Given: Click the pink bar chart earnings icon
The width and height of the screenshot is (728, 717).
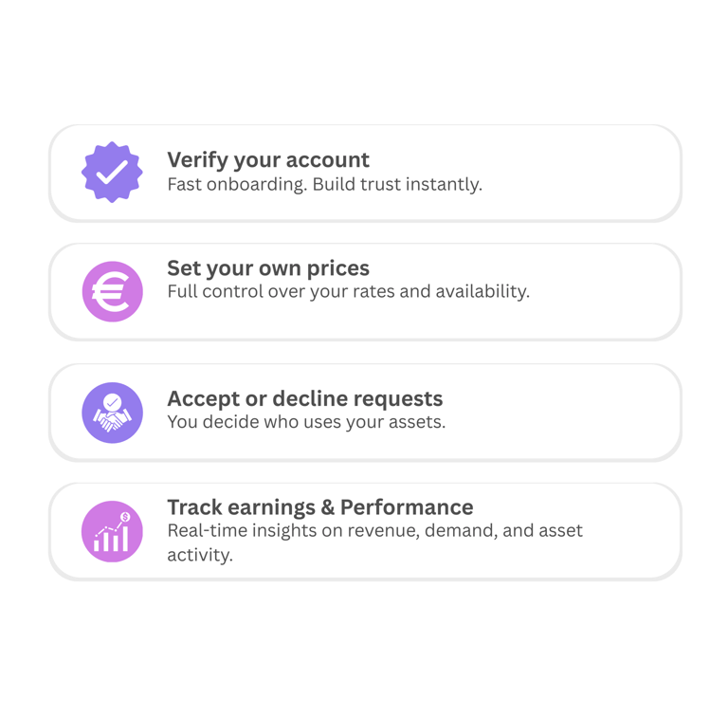Looking at the screenshot, I should point(112,532).
